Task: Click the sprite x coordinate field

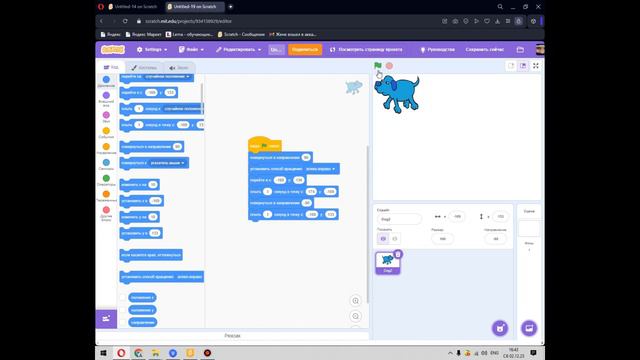Action: pyautogui.click(x=457, y=216)
